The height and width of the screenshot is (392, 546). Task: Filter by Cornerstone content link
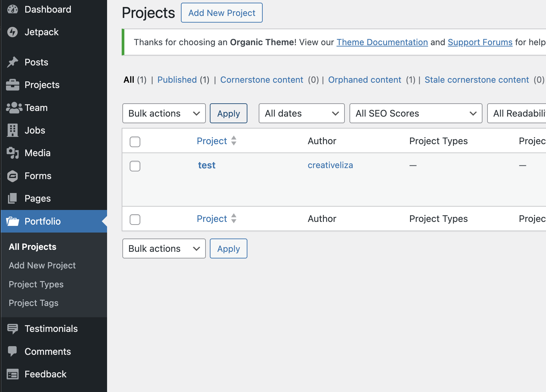pos(262,80)
